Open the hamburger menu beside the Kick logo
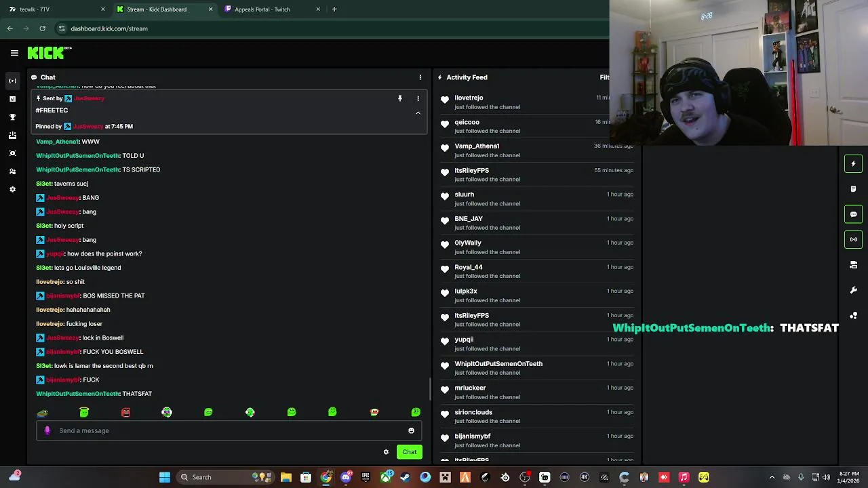The width and height of the screenshot is (868, 488). pyautogui.click(x=14, y=53)
